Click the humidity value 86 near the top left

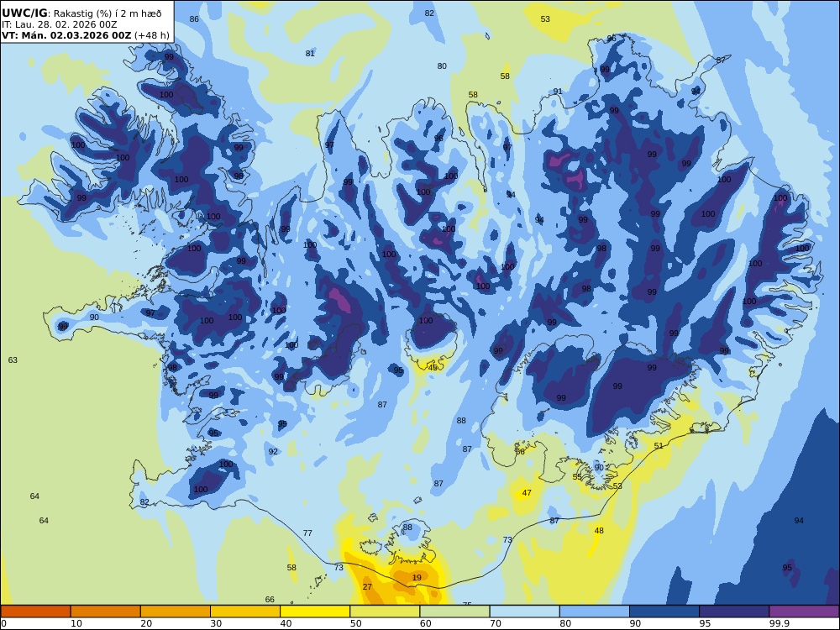click(194, 18)
